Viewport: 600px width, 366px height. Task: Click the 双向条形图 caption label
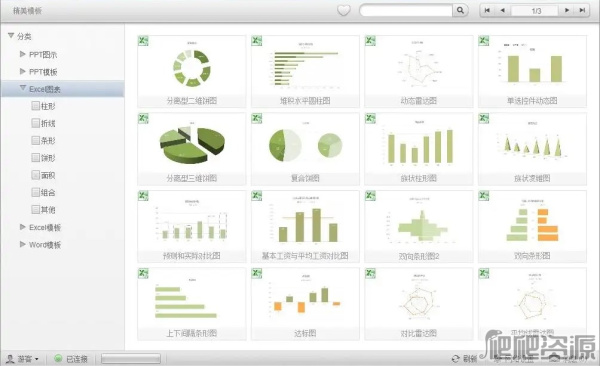532,256
